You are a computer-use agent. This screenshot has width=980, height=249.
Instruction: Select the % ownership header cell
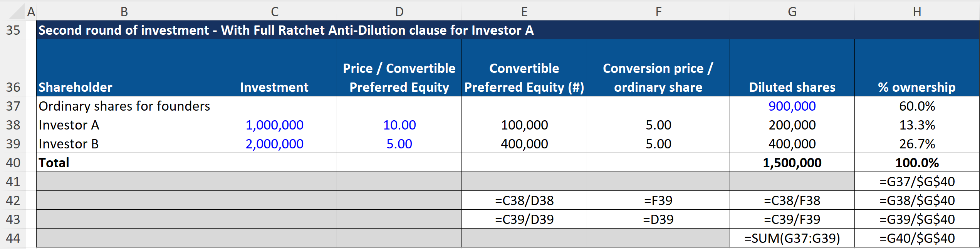click(917, 68)
